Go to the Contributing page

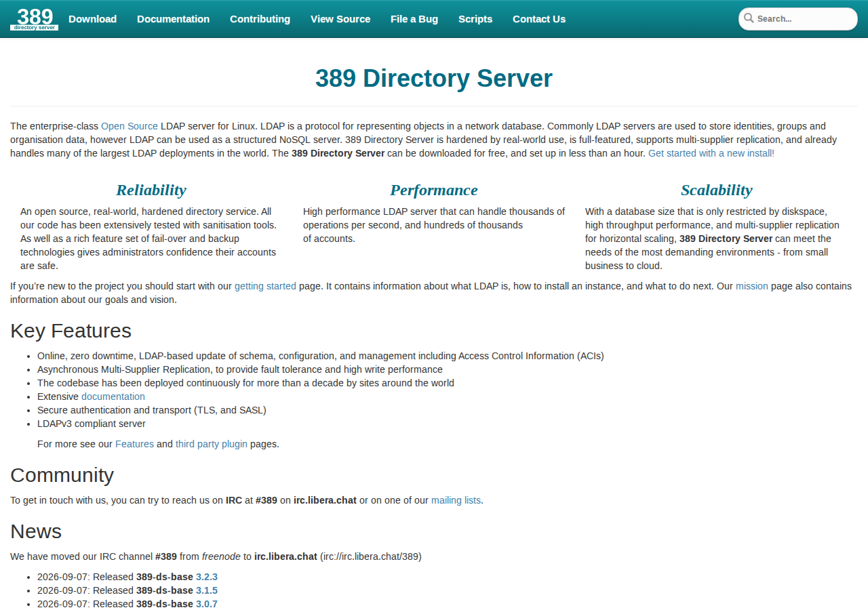(x=260, y=19)
